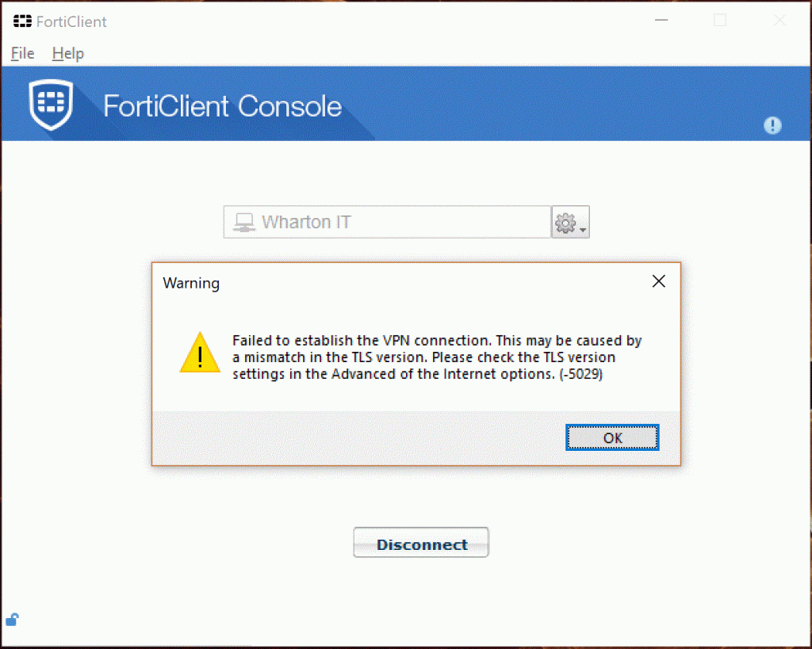Open the File menu
The height and width of the screenshot is (649, 812).
[22, 53]
